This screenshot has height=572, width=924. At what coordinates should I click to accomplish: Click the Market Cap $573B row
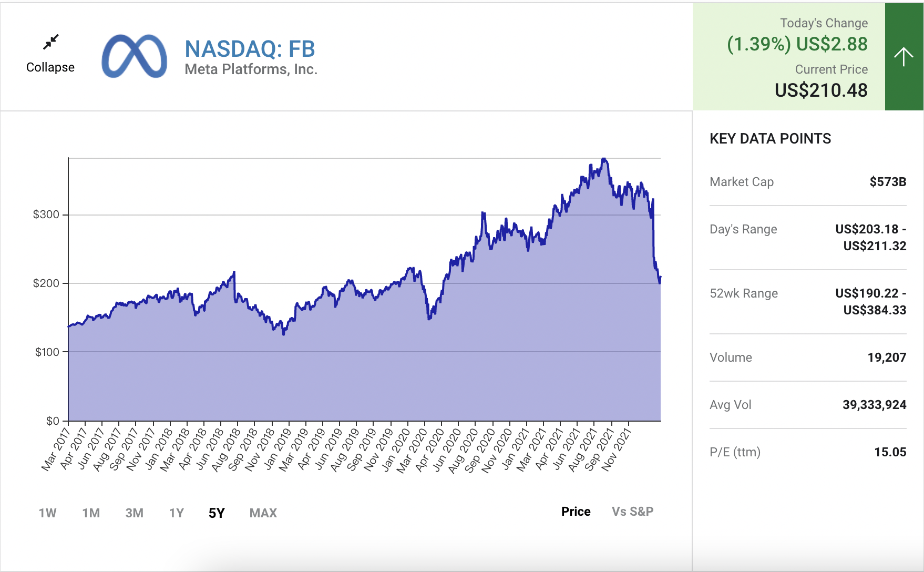807,182
